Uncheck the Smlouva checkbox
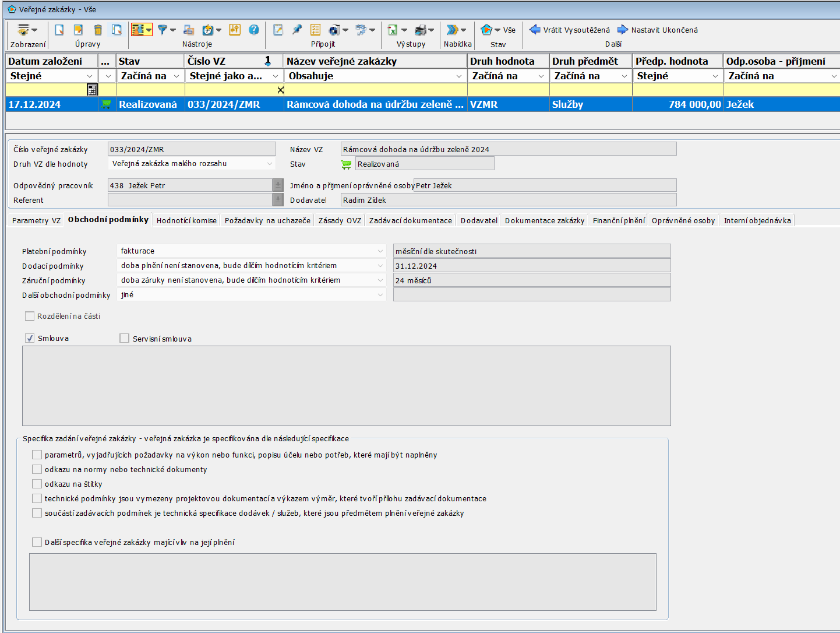 click(30, 338)
